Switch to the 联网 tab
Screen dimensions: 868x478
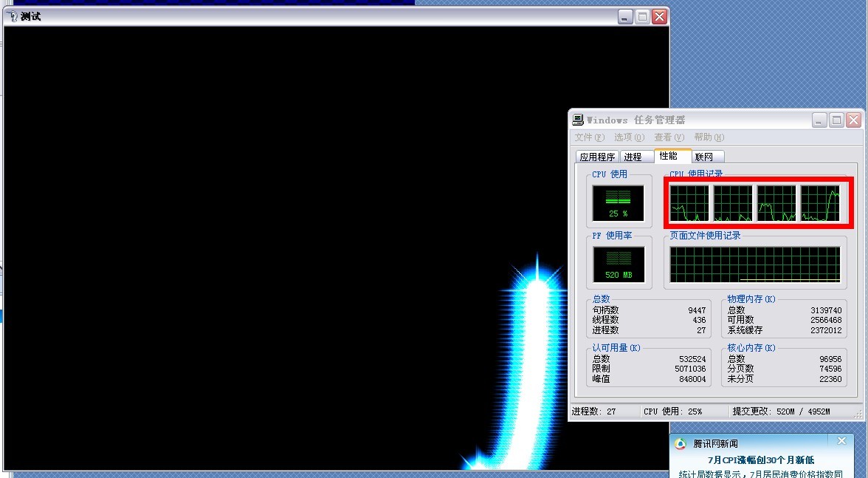click(708, 157)
